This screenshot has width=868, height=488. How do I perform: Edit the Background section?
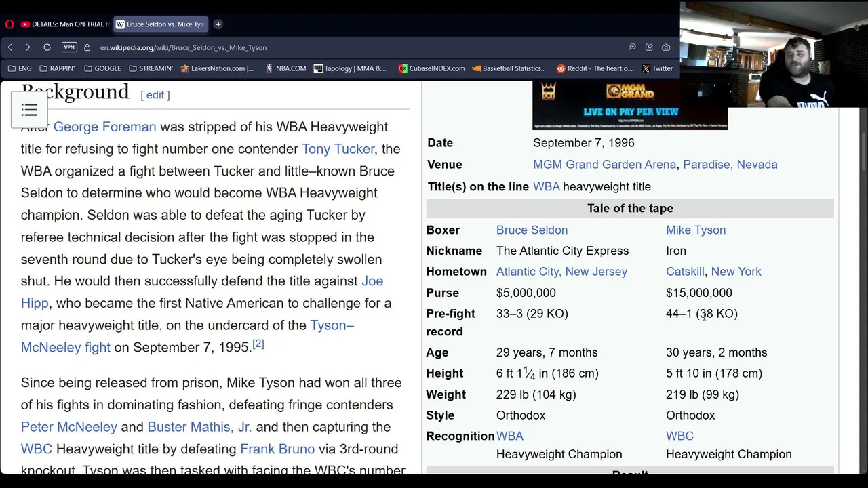pos(155,95)
